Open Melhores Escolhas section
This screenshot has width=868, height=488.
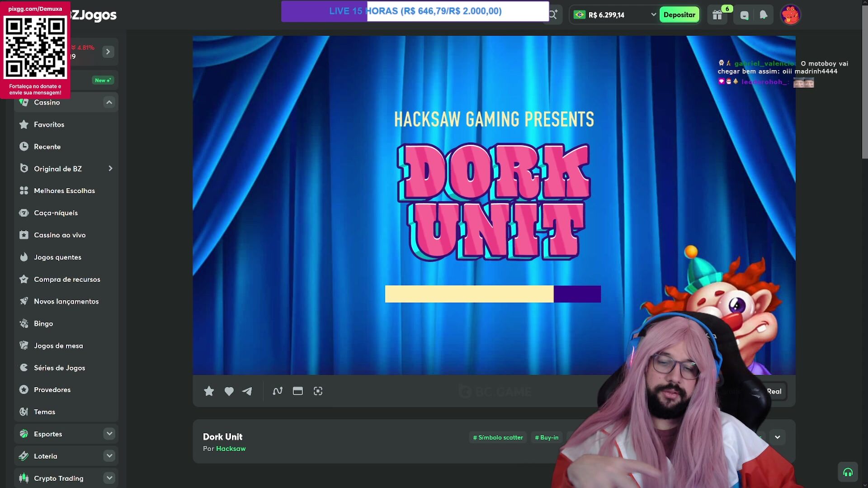click(66, 191)
